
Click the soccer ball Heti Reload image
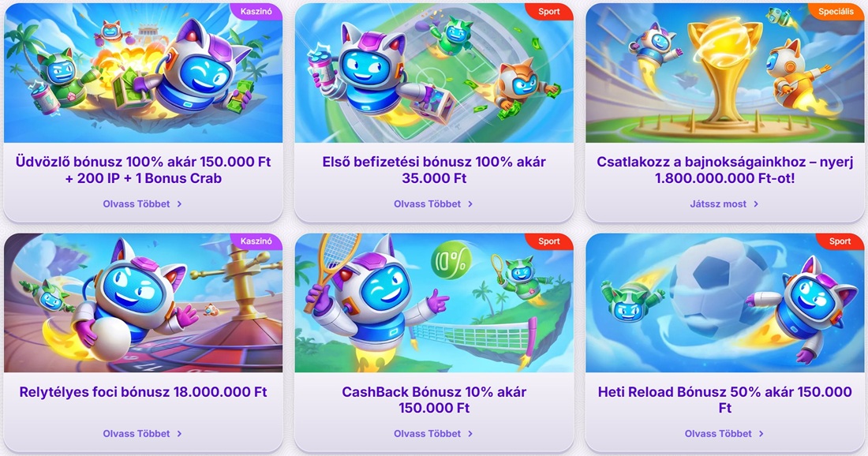[x=724, y=303]
